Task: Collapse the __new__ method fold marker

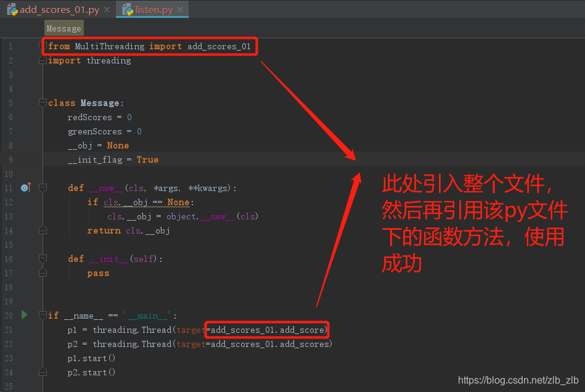Action: (42, 187)
